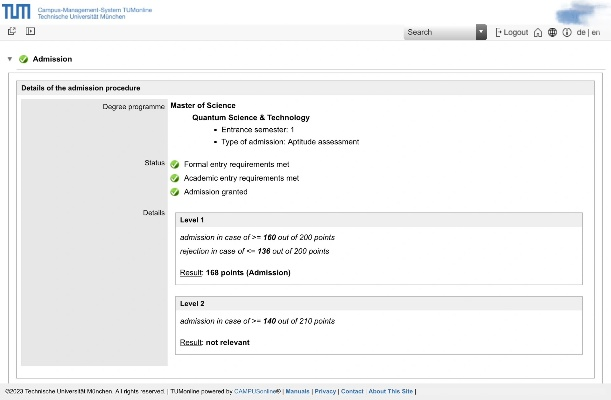Go to home via house icon

tap(538, 32)
